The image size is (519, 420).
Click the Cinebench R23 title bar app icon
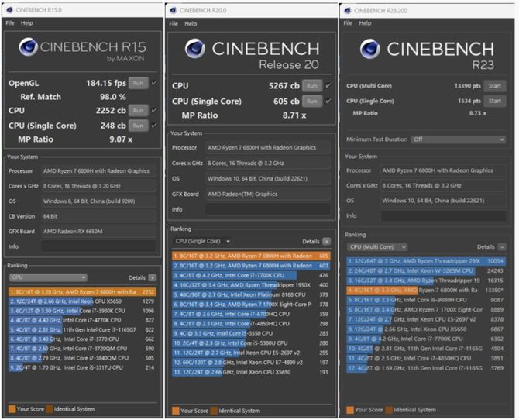coord(347,11)
